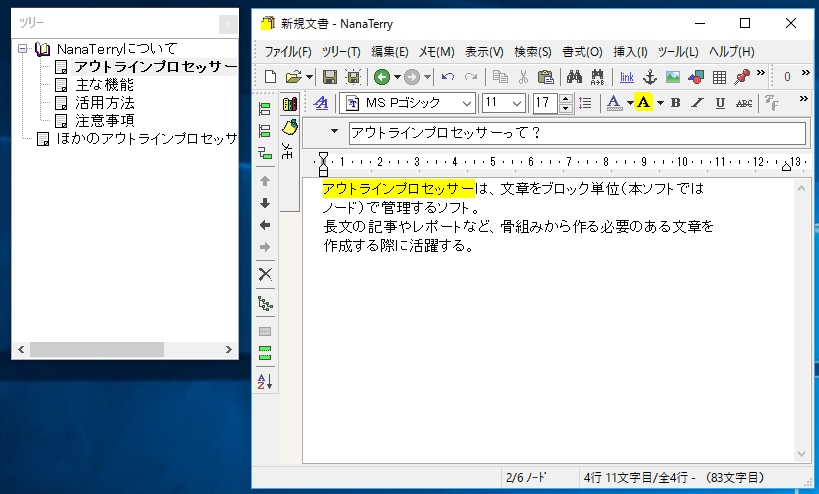This screenshot has height=494, width=819.
Task: Expand the chevron after the 0 counter
Action: click(x=805, y=73)
